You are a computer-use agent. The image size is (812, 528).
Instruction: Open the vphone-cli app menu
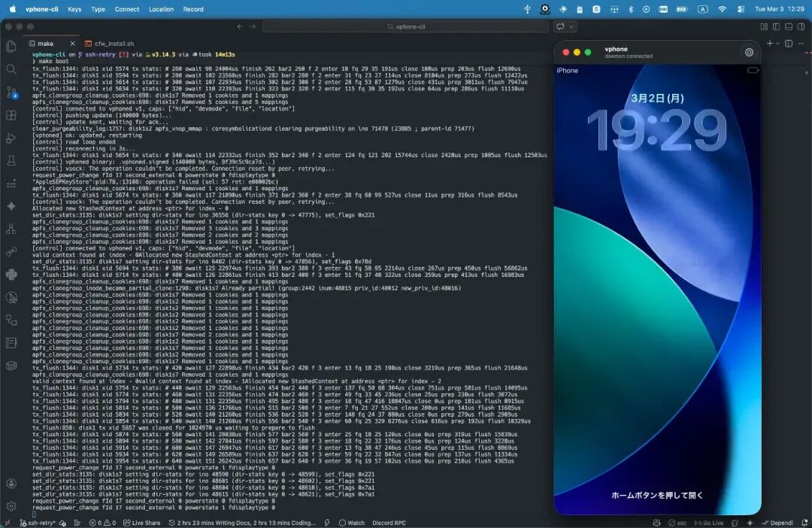pyautogui.click(x=41, y=9)
